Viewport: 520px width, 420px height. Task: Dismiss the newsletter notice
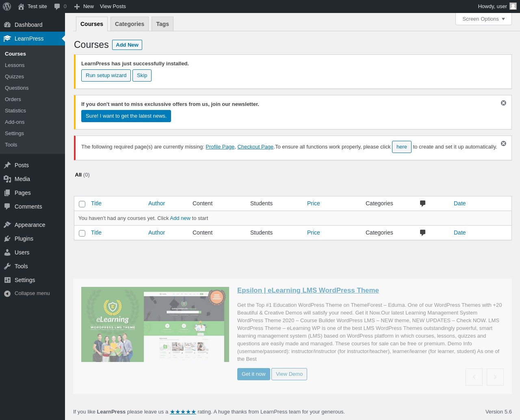coord(503,103)
